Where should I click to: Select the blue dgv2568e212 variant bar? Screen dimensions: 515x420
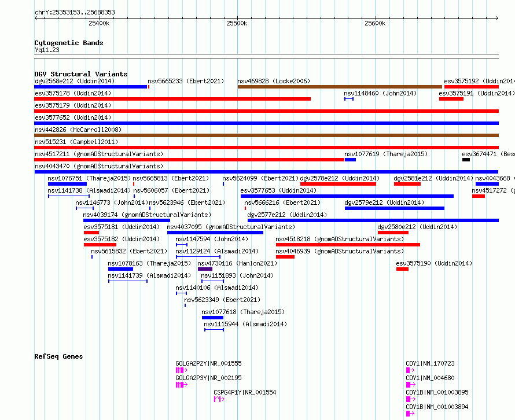click(x=91, y=87)
